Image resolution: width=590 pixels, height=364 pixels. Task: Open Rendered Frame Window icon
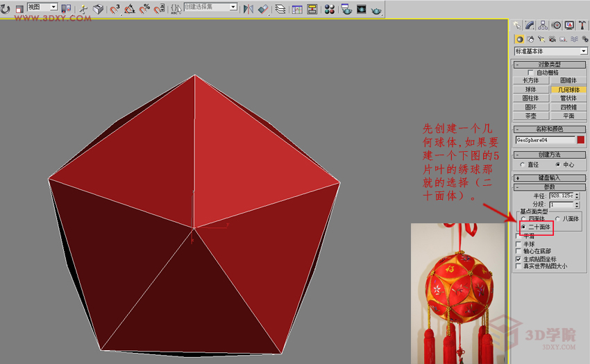click(361, 9)
